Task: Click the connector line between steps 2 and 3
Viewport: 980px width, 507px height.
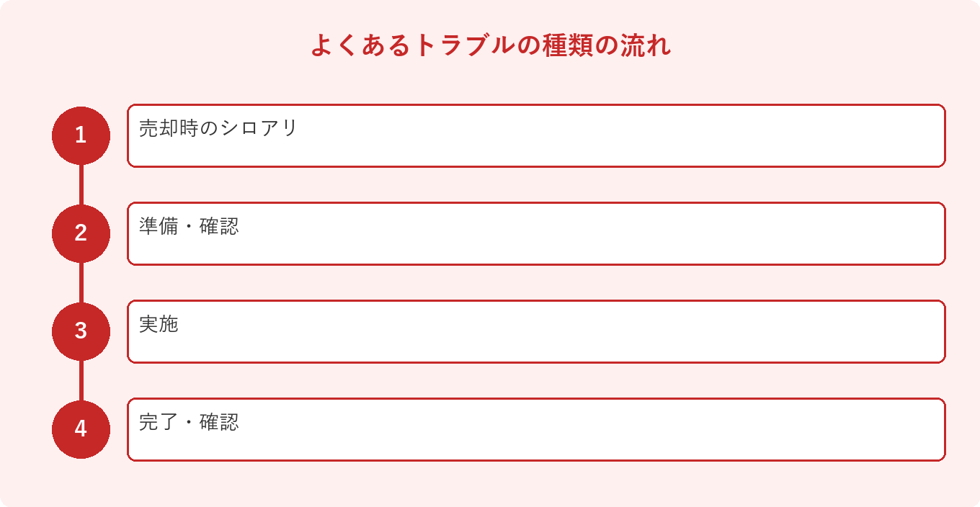Action: coord(81,282)
